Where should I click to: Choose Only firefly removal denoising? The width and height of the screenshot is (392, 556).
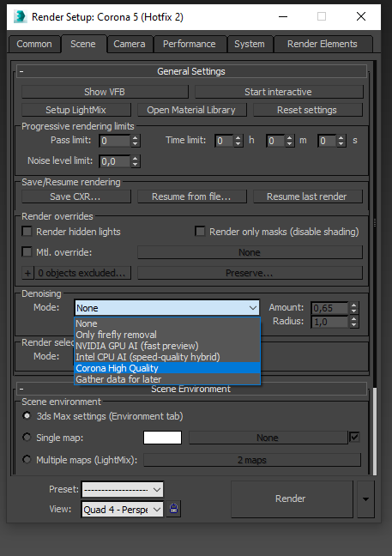(167, 335)
